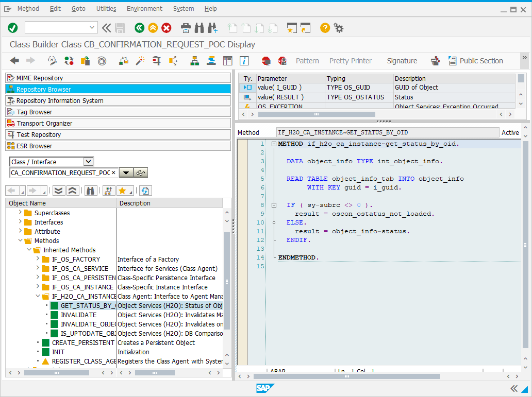Click the Pretty Printer button
The image size is (532, 397).
pyautogui.click(x=351, y=61)
